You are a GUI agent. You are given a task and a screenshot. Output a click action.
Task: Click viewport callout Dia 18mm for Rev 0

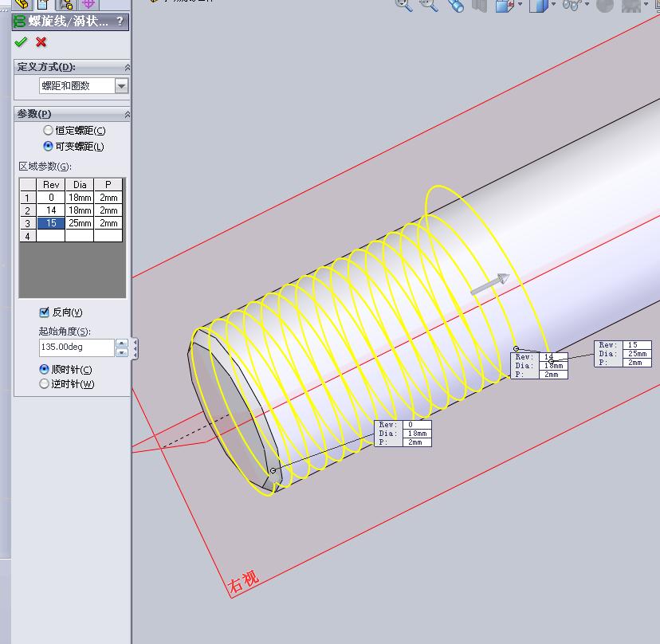coord(417,434)
